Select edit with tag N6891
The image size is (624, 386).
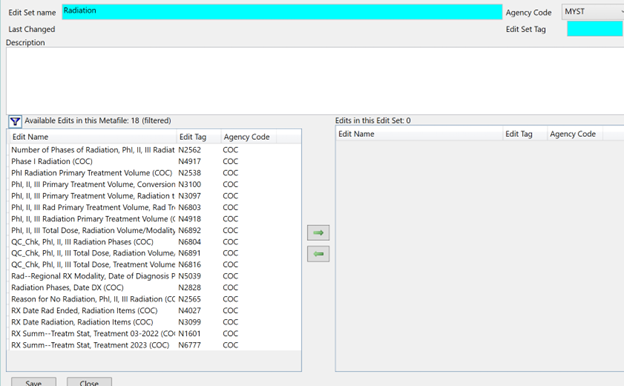pyautogui.click(x=154, y=253)
